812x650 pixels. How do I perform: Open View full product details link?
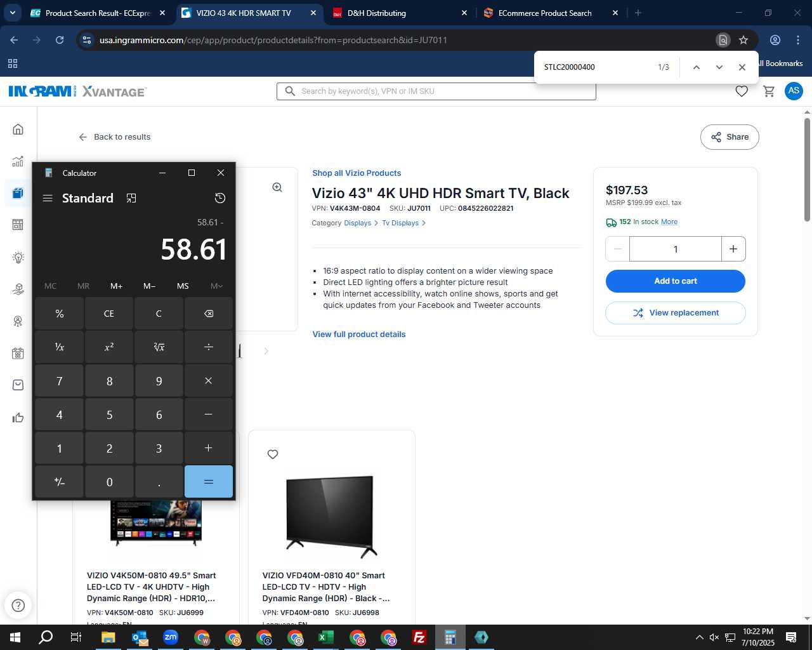click(359, 335)
